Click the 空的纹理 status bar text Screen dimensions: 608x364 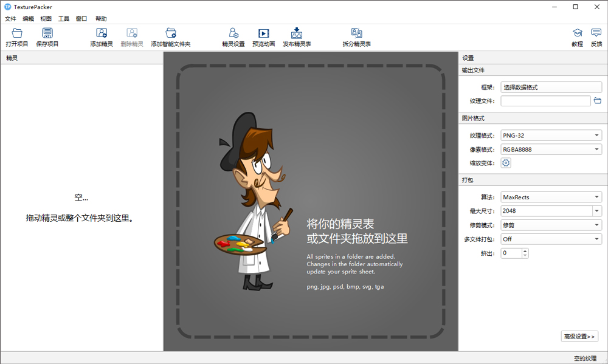click(585, 358)
